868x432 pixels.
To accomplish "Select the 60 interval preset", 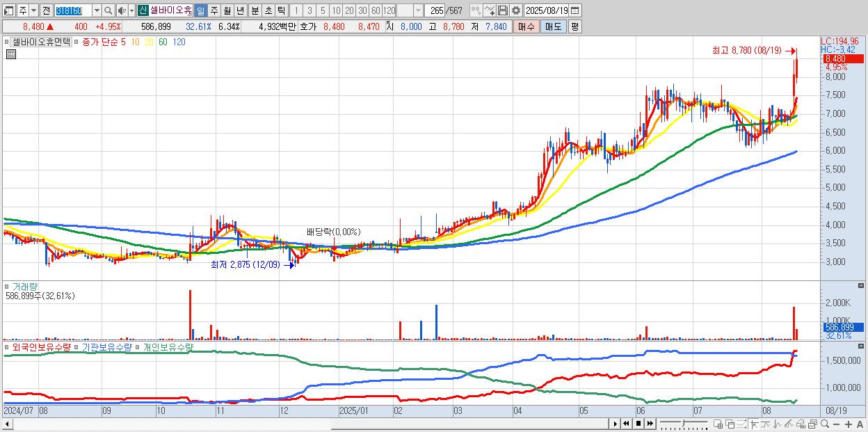I will [375, 10].
